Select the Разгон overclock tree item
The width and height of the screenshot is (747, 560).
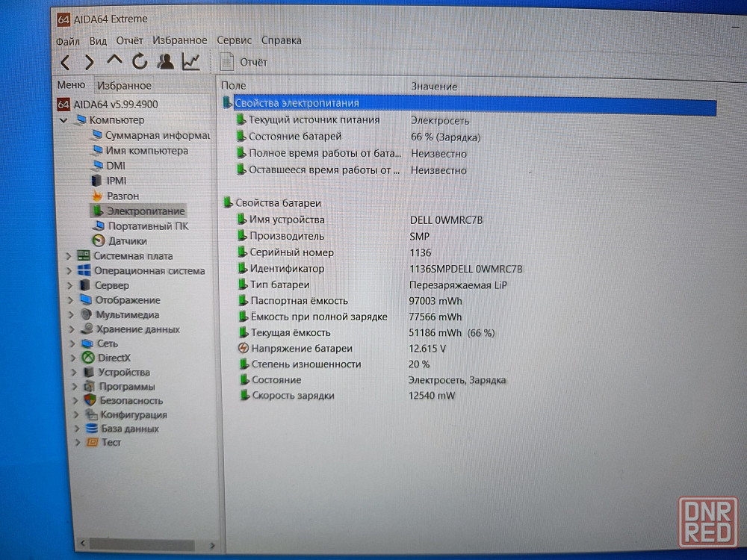[x=123, y=196]
